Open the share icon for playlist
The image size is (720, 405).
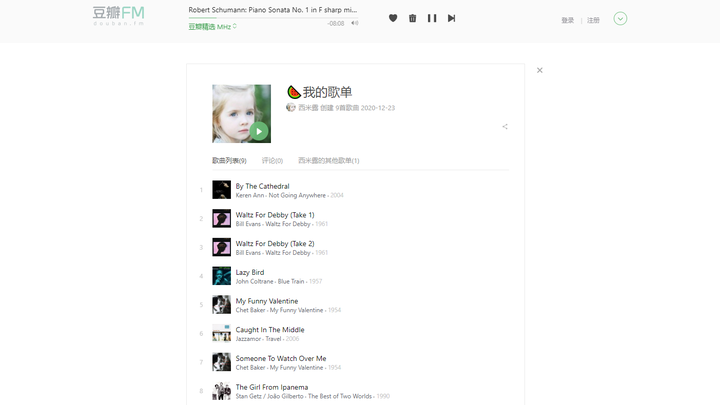tap(505, 127)
